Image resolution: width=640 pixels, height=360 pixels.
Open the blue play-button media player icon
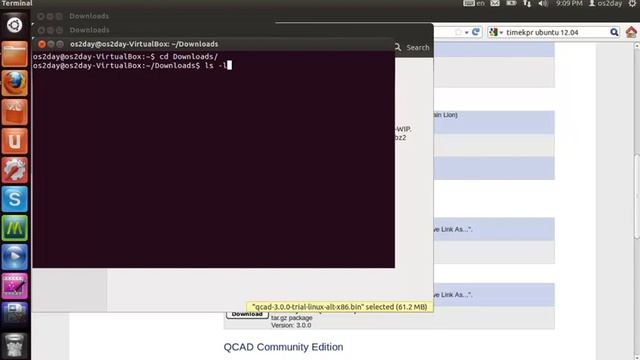(x=14, y=257)
